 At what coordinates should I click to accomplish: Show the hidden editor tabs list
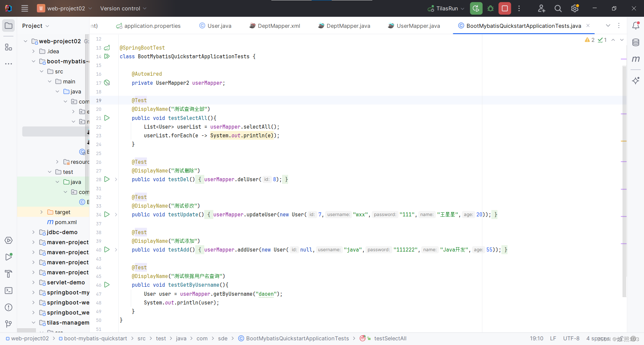pyautogui.click(x=608, y=25)
